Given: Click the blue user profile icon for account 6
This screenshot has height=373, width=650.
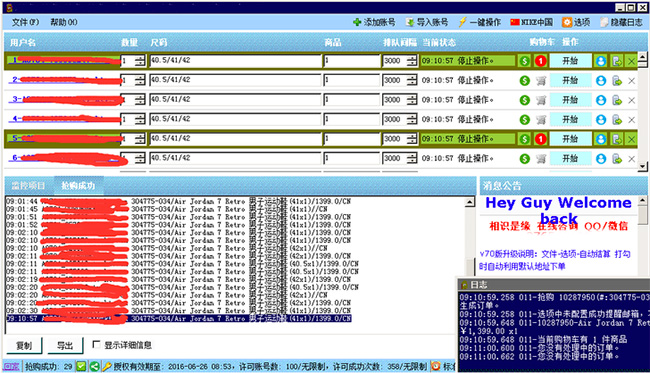Looking at the screenshot, I should coord(601,159).
